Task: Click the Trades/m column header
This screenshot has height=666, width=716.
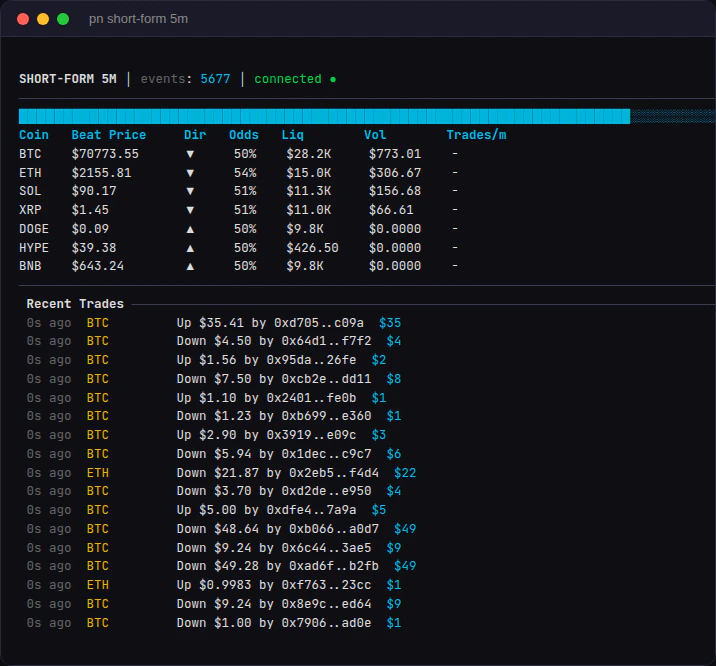Action: [x=476, y=135]
